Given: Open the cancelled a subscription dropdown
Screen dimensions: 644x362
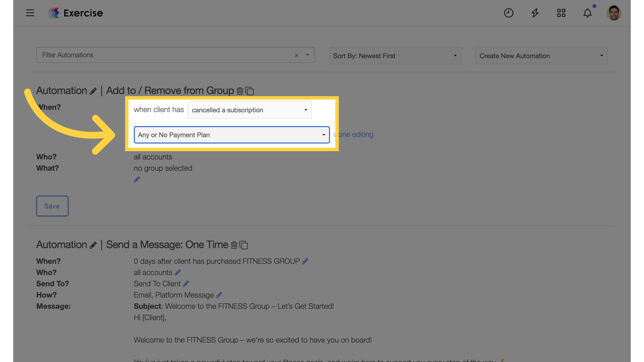Looking at the screenshot, I should (x=250, y=110).
